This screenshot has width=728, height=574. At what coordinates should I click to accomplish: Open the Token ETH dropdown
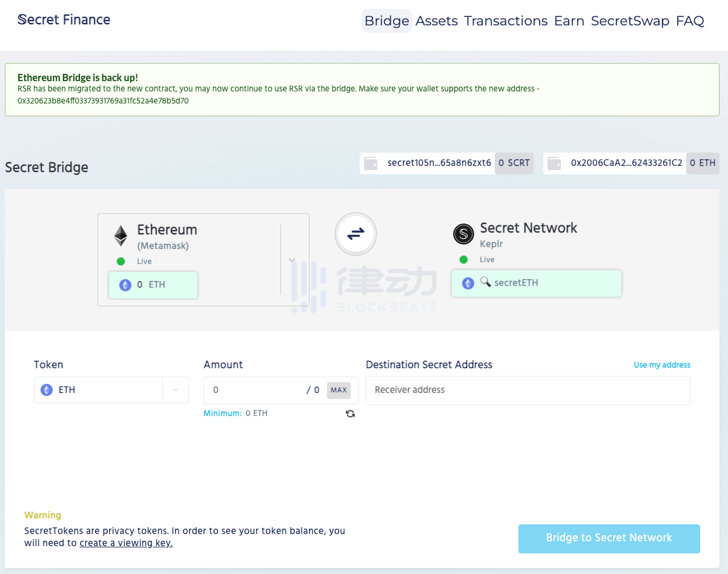(x=176, y=390)
